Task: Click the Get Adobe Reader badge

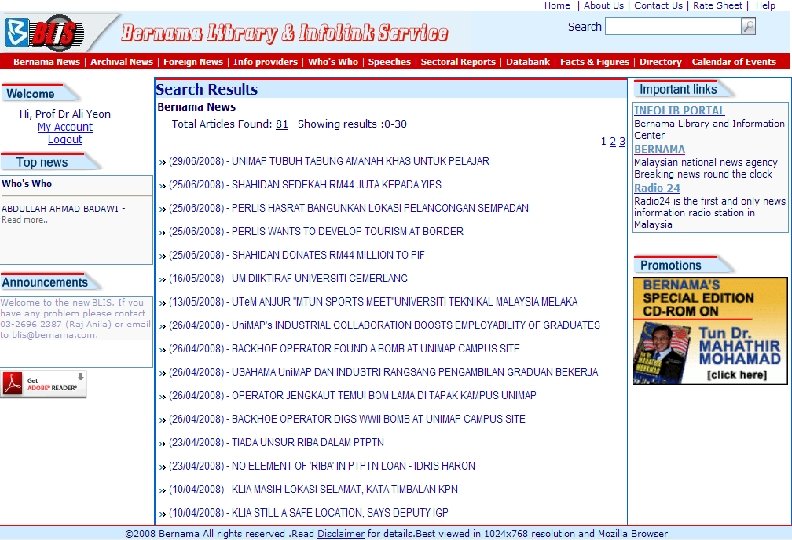Action: point(43,384)
